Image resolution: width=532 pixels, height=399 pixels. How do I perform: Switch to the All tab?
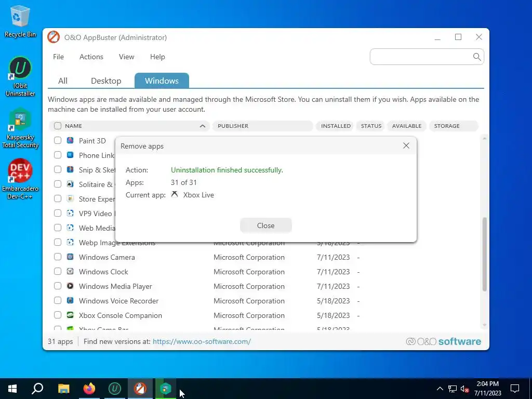[x=63, y=81]
